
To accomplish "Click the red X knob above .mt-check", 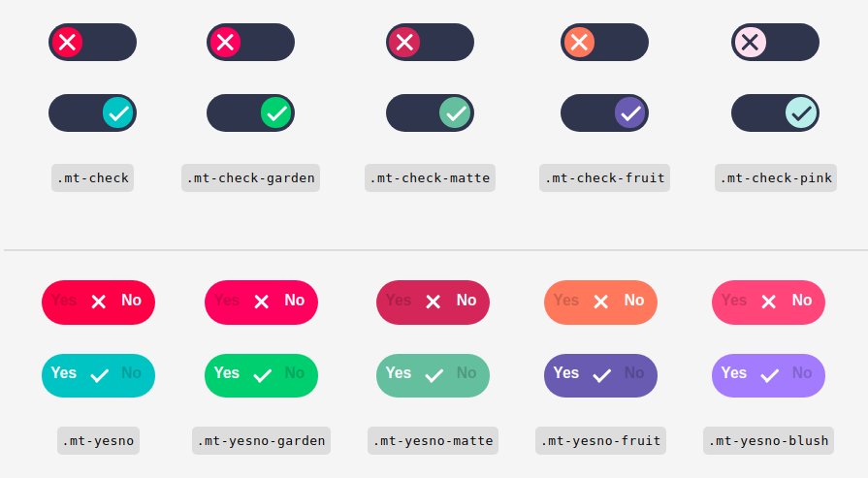I will 67,42.
